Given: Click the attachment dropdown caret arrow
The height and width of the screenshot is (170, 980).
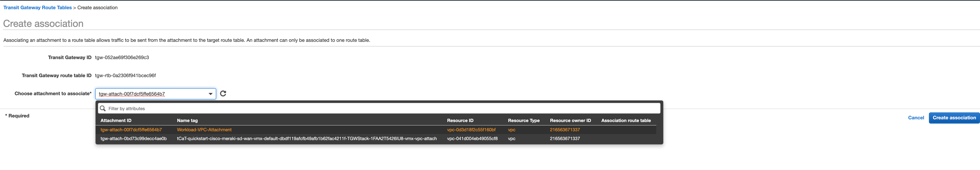Looking at the screenshot, I should (x=210, y=94).
